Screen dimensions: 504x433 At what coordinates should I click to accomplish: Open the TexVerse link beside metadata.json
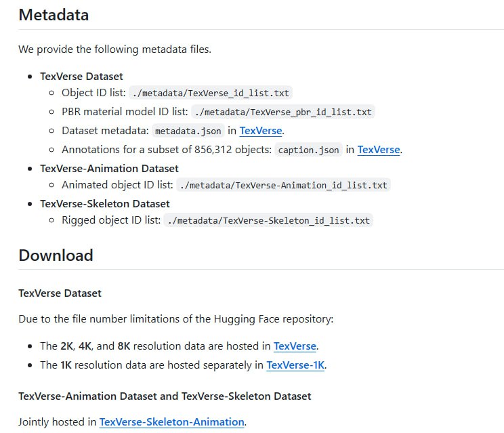[260, 131]
